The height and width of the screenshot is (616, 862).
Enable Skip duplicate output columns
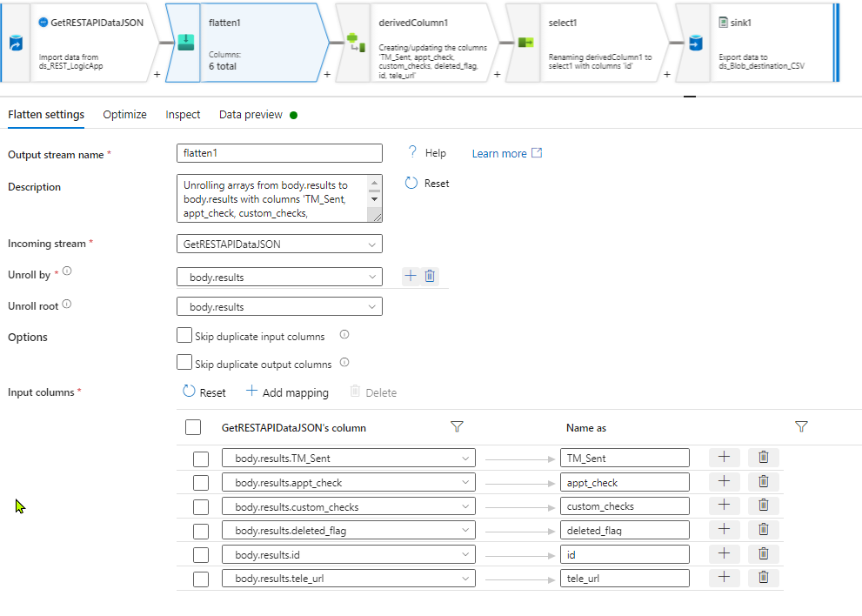tap(184, 363)
